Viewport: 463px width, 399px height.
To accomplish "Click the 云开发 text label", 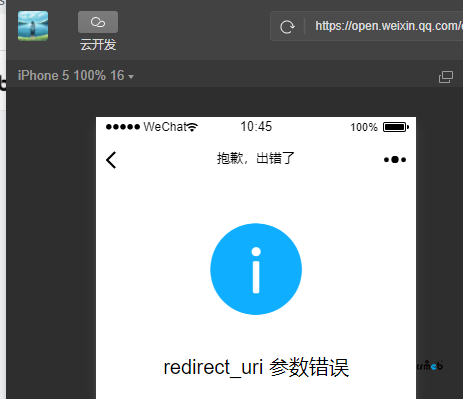I will coord(98,45).
